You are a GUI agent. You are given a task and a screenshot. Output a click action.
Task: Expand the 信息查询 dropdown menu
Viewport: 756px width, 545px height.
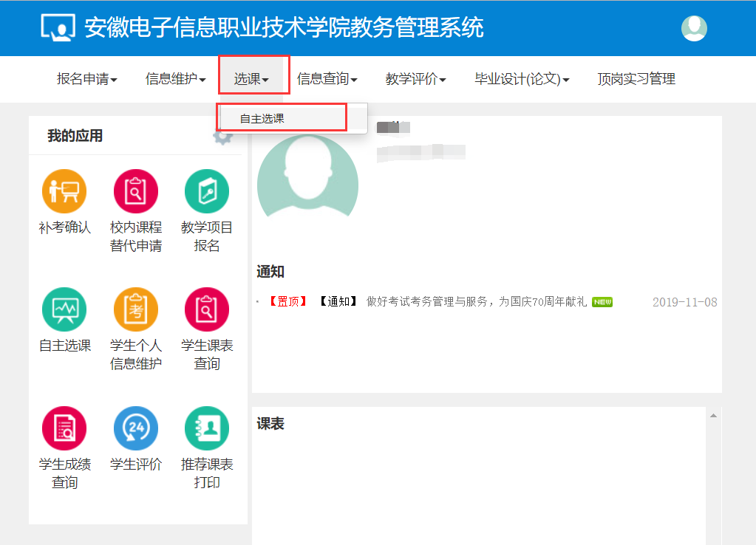click(x=327, y=79)
